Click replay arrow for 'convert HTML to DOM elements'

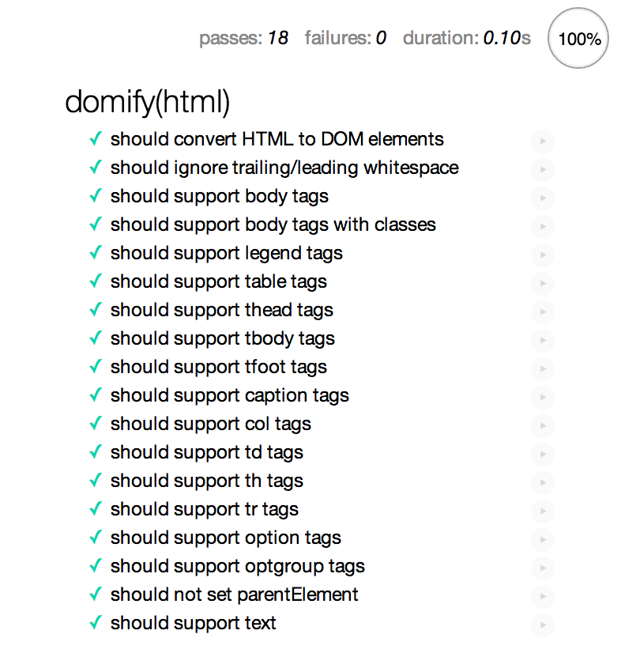coord(543,141)
